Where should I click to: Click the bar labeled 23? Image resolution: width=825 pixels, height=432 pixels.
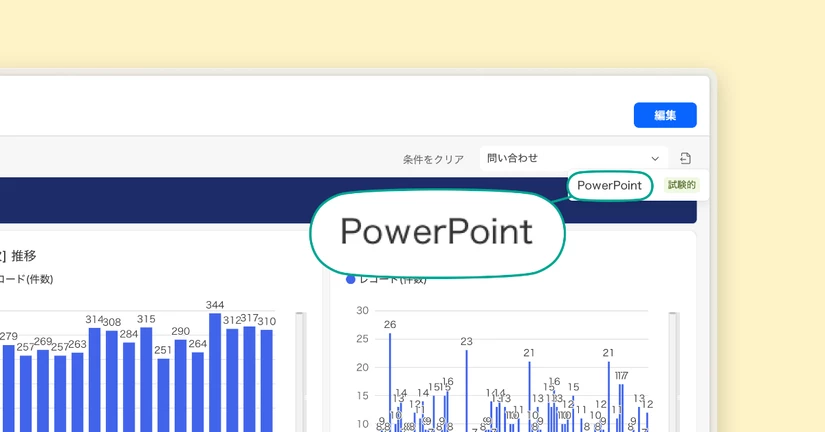[x=466, y=391]
